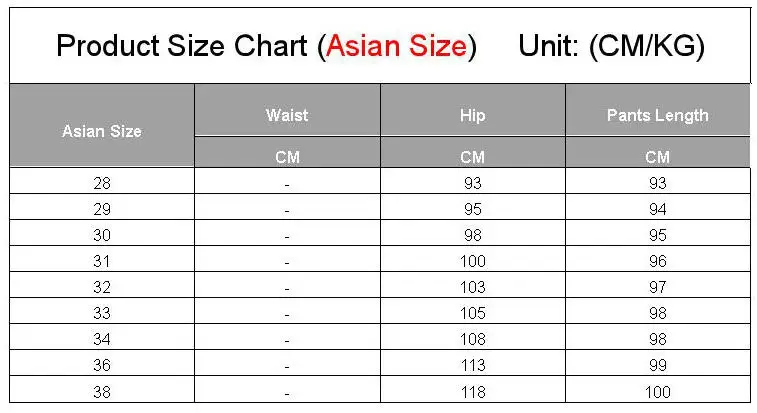Click pants length value 100
This screenshot has height=413, width=757.
[x=658, y=392]
